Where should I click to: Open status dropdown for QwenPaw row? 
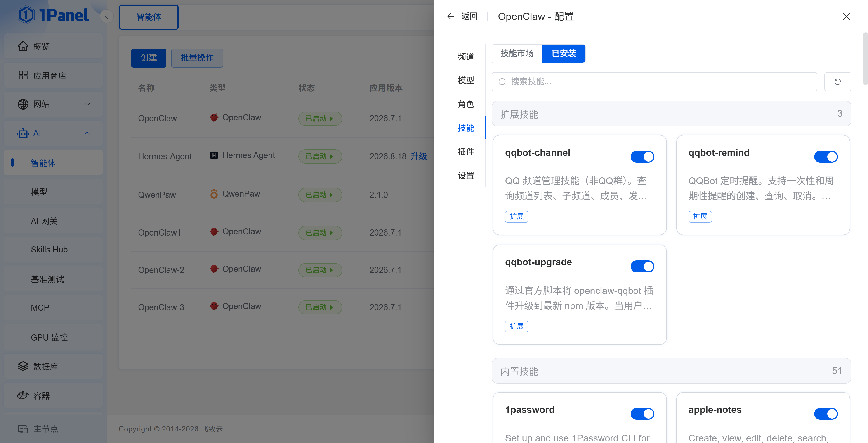[320, 195]
